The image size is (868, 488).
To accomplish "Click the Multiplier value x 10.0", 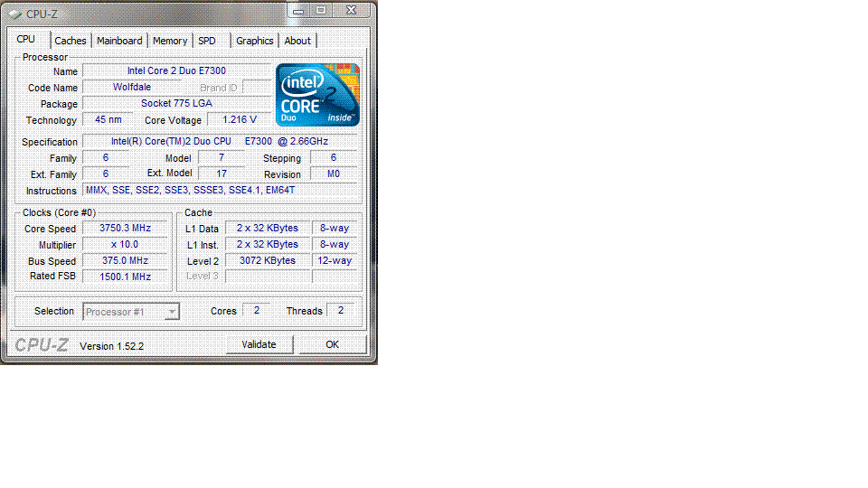I will pyautogui.click(x=125, y=244).
